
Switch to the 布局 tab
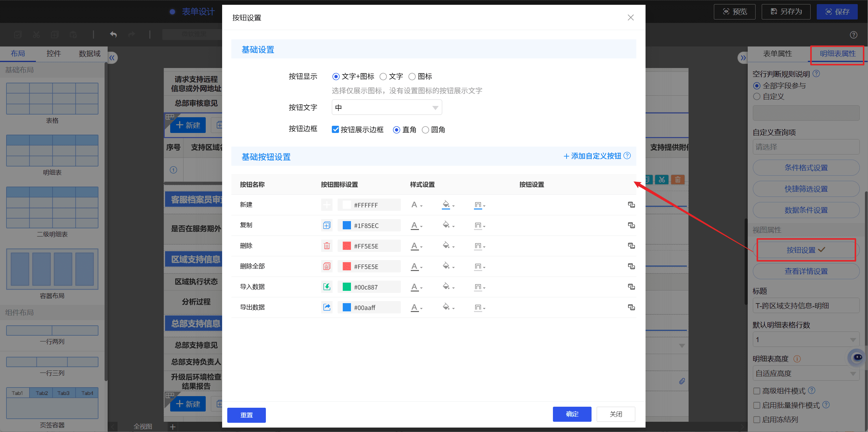[18, 54]
